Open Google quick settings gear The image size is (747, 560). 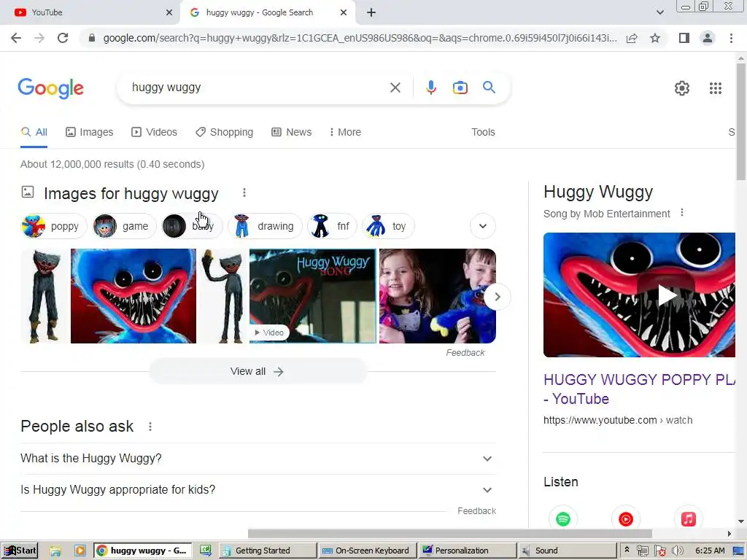click(x=682, y=88)
